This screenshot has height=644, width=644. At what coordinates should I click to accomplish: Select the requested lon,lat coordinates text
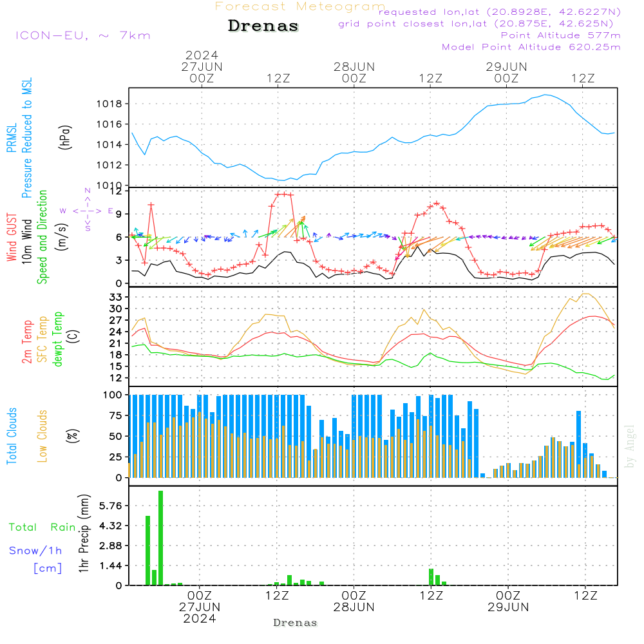pyautogui.click(x=500, y=12)
